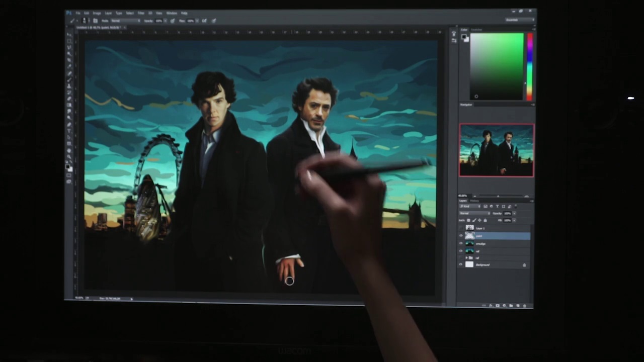Image resolution: width=644 pixels, height=362 pixels.
Task: Add a layer mask
Action: point(498,305)
